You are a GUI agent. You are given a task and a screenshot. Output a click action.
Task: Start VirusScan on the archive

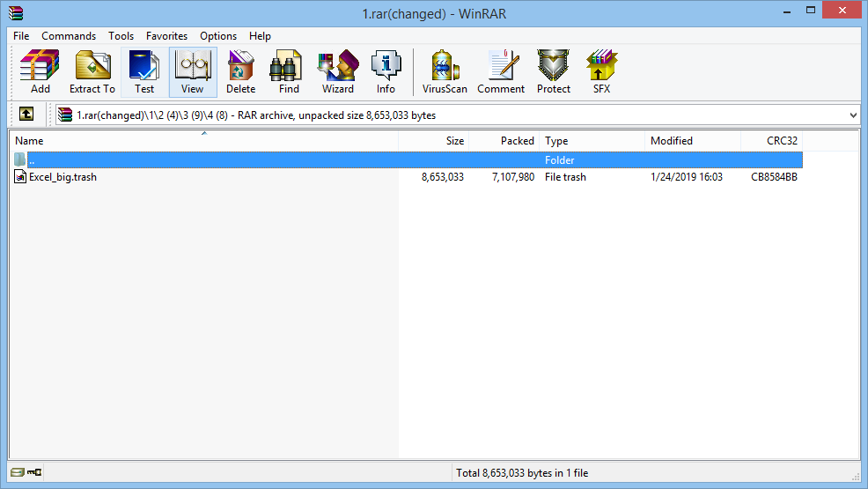pos(445,72)
